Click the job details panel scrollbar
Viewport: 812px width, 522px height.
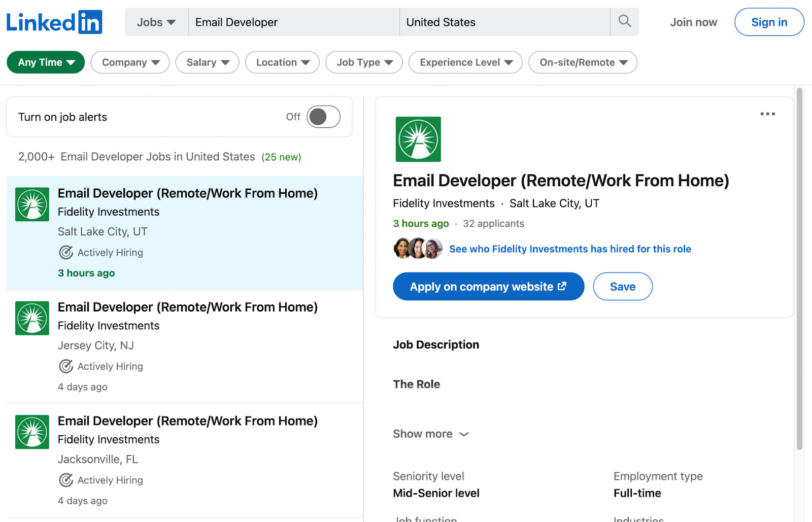click(x=799, y=269)
